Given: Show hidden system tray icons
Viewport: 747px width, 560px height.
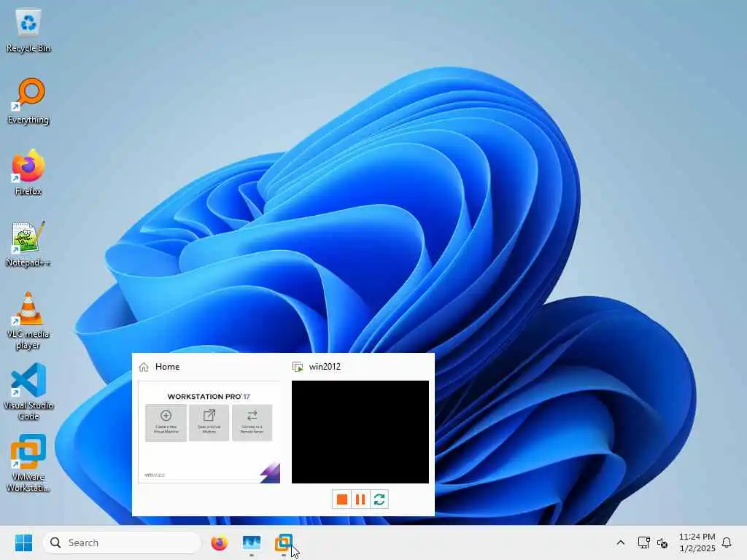Looking at the screenshot, I should (x=620, y=542).
